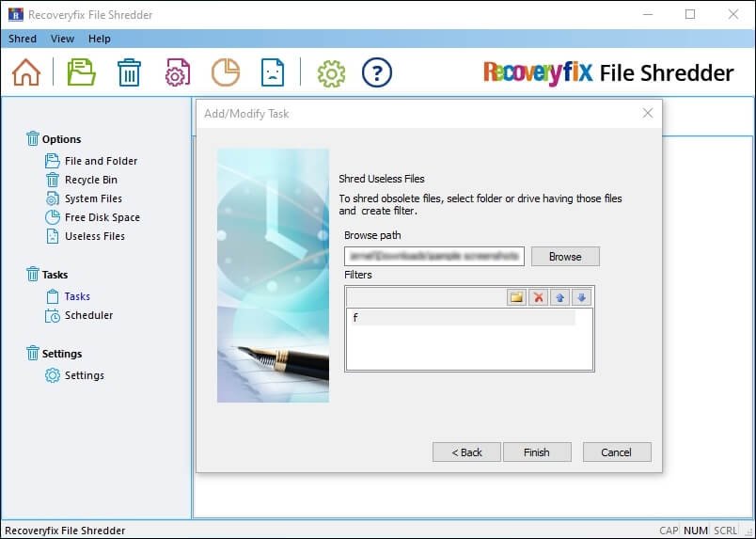
Task: Open the File and Folder shred toolbar icon
Action: point(82,72)
